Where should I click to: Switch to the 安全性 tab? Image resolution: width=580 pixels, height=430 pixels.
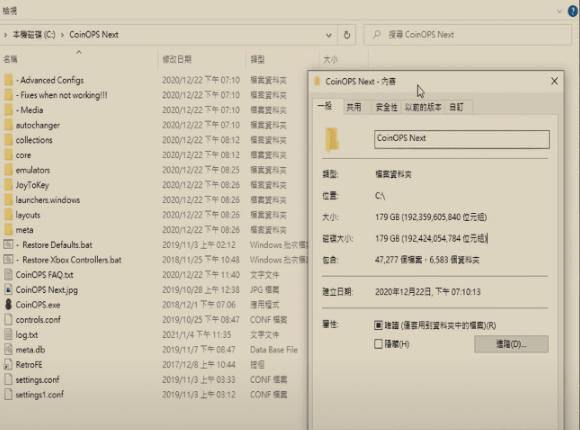387,107
